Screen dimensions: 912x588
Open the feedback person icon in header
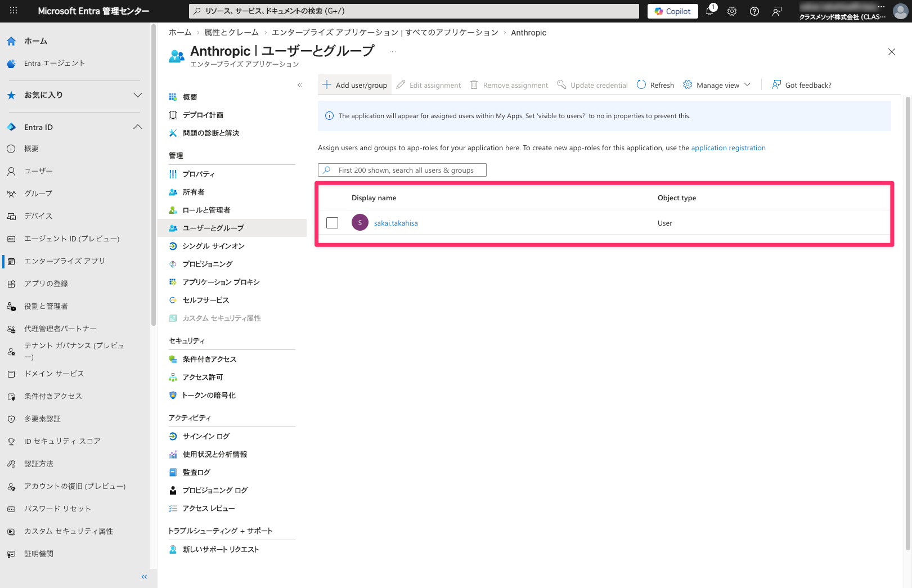pyautogui.click(x=777, y=11)
